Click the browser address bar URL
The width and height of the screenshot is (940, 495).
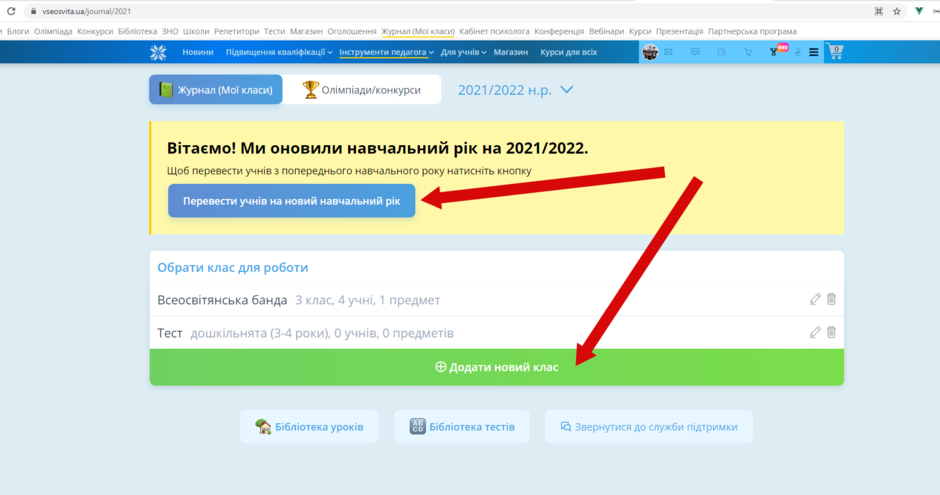click(x=86, y=11)
